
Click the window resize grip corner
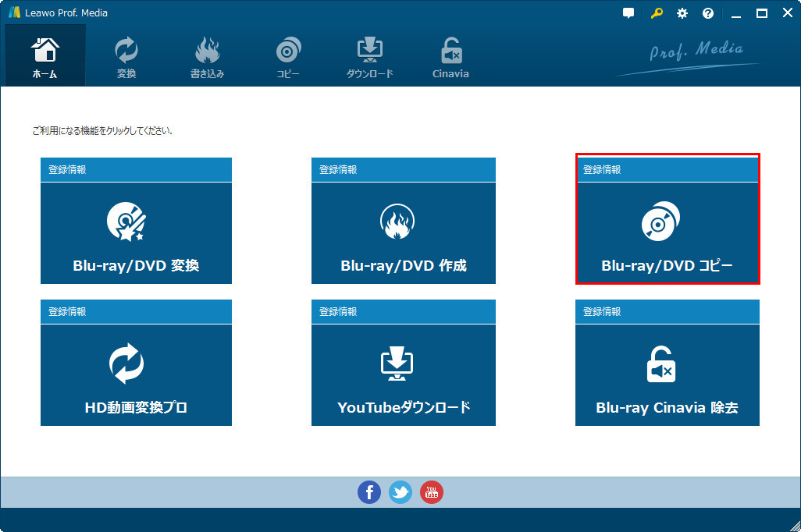[795, 526]
